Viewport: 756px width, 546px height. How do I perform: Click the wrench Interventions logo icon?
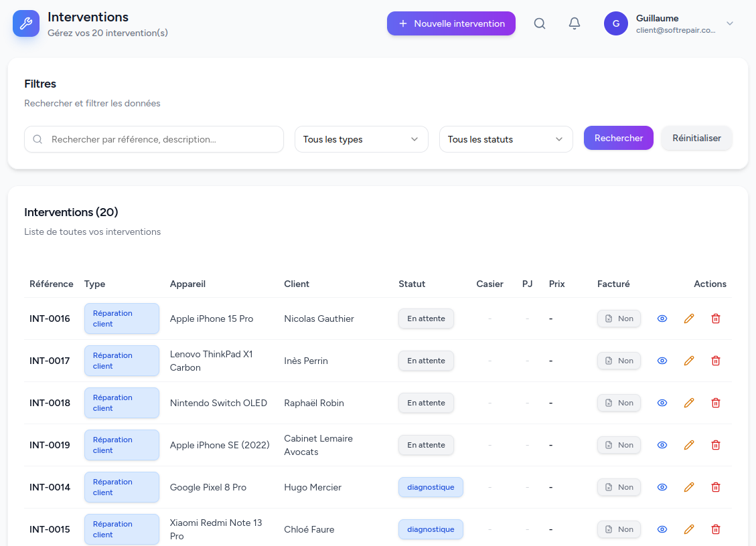pos(26,23)
